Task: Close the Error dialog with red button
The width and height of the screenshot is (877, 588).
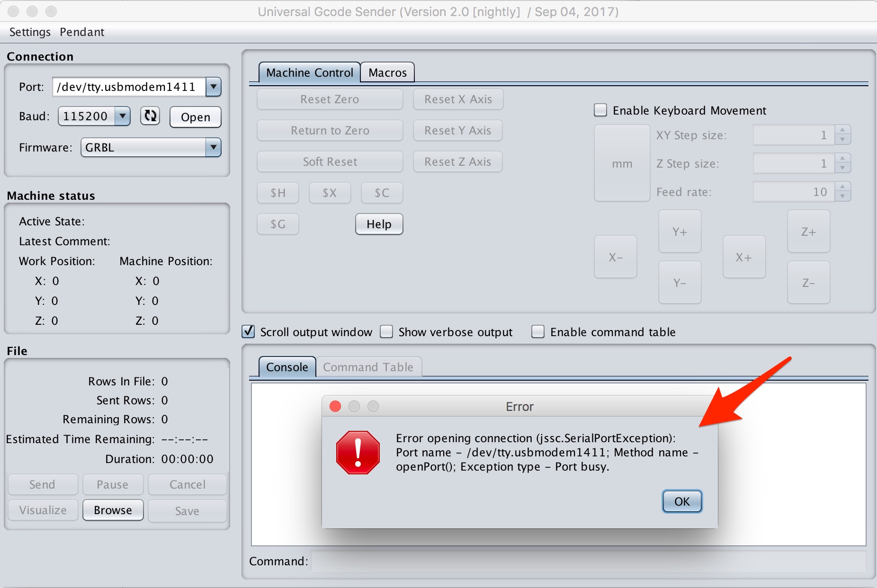Action: 335,406
